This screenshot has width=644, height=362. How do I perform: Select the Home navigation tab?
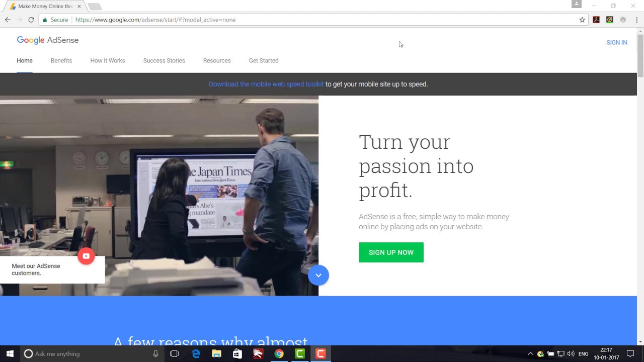tap(25, 60)
